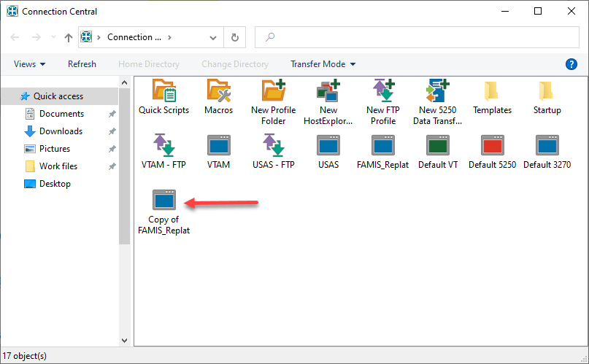The width and height of the screenshot is (589, 364).
Task: Click the Refresh toolbar button
Action: [x=82, y=64]
